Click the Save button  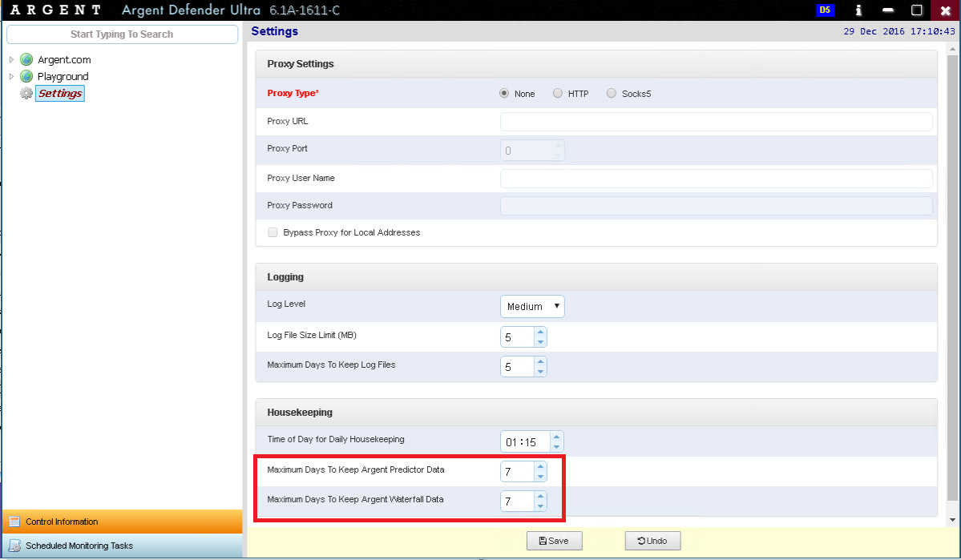[x=554, y=541]
